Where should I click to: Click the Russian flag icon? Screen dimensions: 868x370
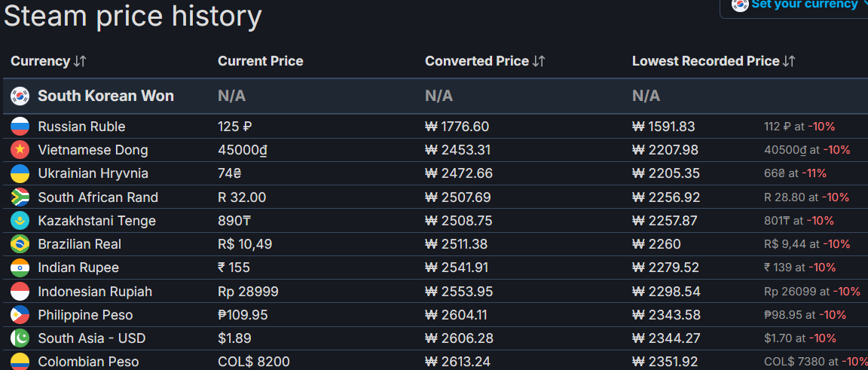[x=20, y=127]
